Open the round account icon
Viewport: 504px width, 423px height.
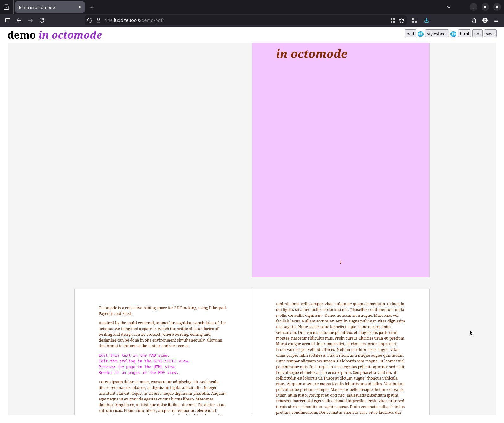485,20
